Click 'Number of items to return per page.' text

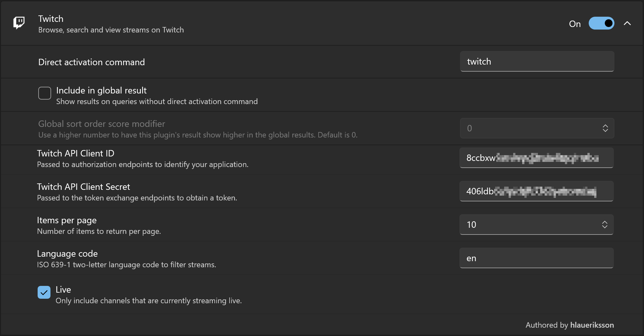tap(99, 231)
